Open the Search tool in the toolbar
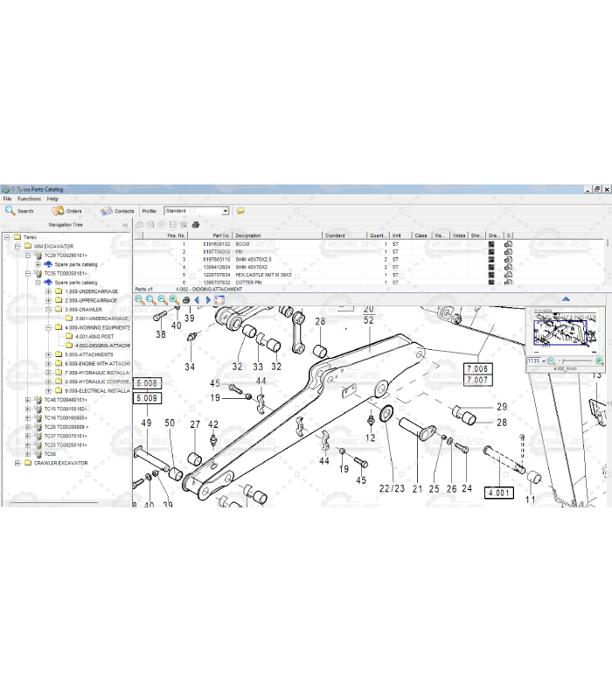Image resolution: width=612 pixels, height=700 pixels. [x=19, y=211]
